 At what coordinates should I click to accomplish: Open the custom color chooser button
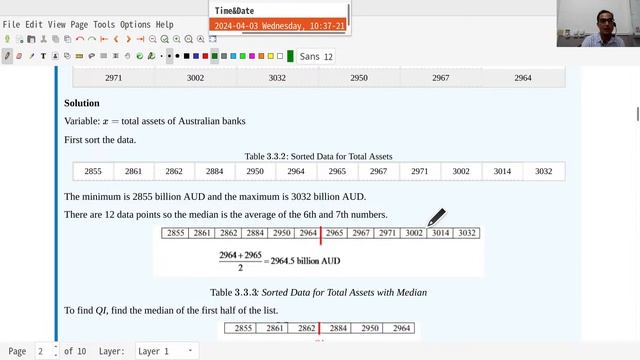(290, 56)
